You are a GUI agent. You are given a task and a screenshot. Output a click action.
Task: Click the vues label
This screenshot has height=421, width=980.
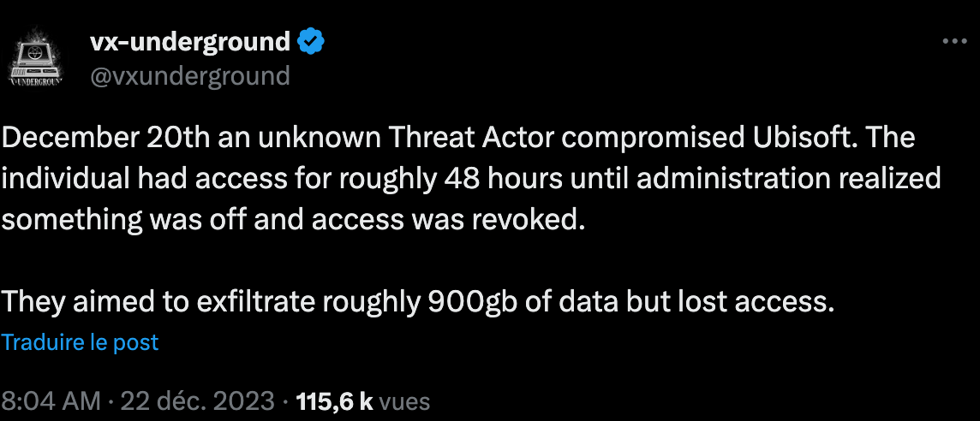[405, 401]
